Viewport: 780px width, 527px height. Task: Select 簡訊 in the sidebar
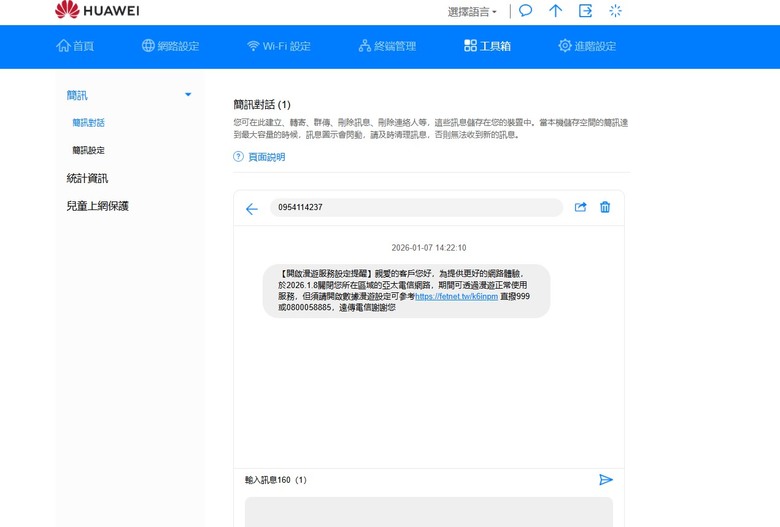[x=77, y=95]
